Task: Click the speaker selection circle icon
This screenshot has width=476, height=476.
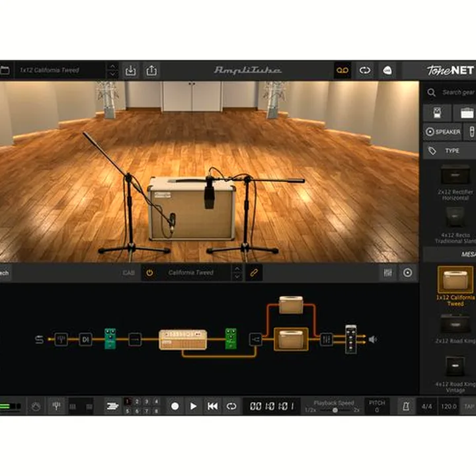Action: 407,272
